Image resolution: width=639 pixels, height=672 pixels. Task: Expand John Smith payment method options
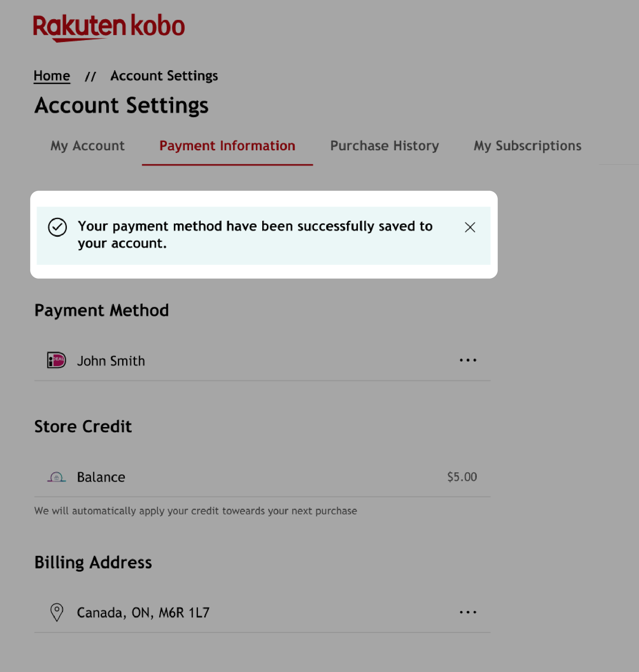[x=468, y=360]
